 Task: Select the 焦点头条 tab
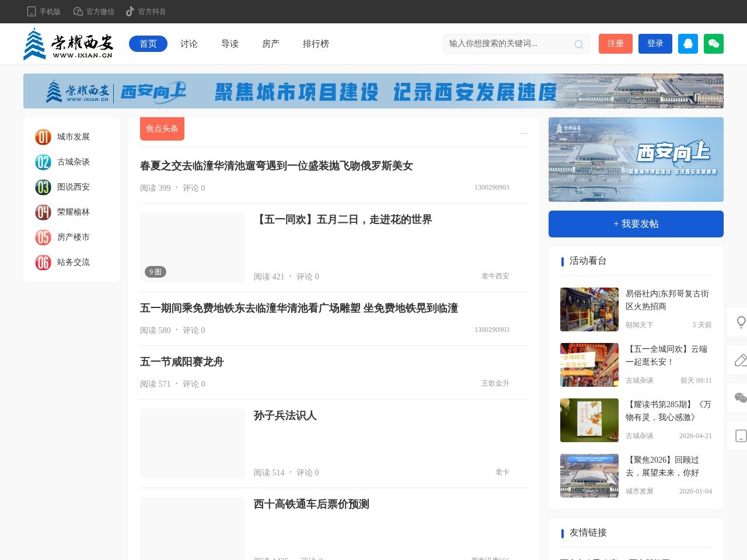162,129
